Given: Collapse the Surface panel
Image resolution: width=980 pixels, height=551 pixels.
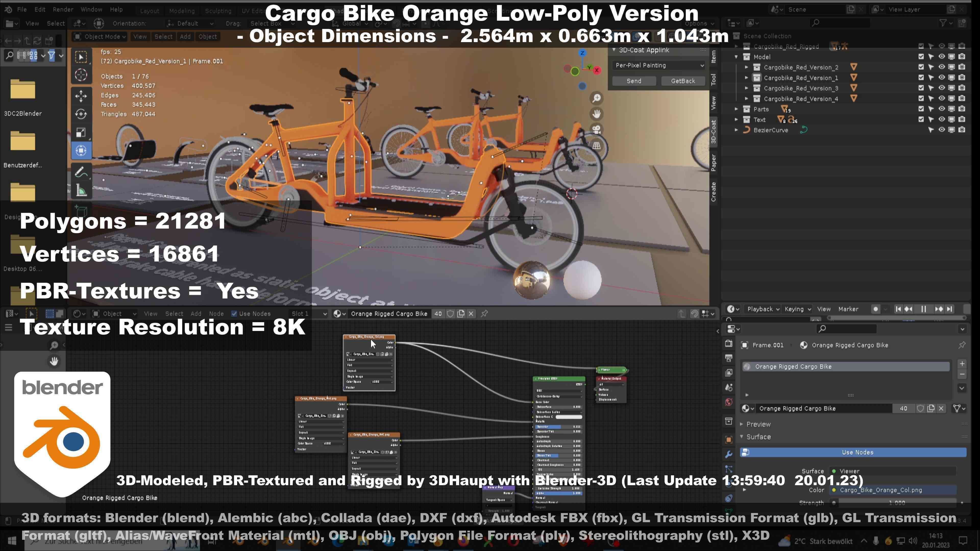Looking at the screenshot, I should tap(741, 437).
